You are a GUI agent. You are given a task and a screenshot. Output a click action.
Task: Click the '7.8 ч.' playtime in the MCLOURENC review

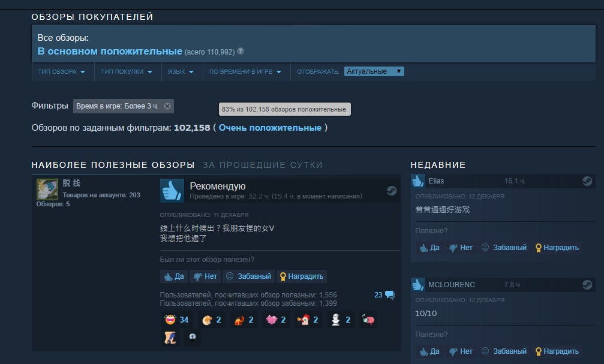point(512,285)
